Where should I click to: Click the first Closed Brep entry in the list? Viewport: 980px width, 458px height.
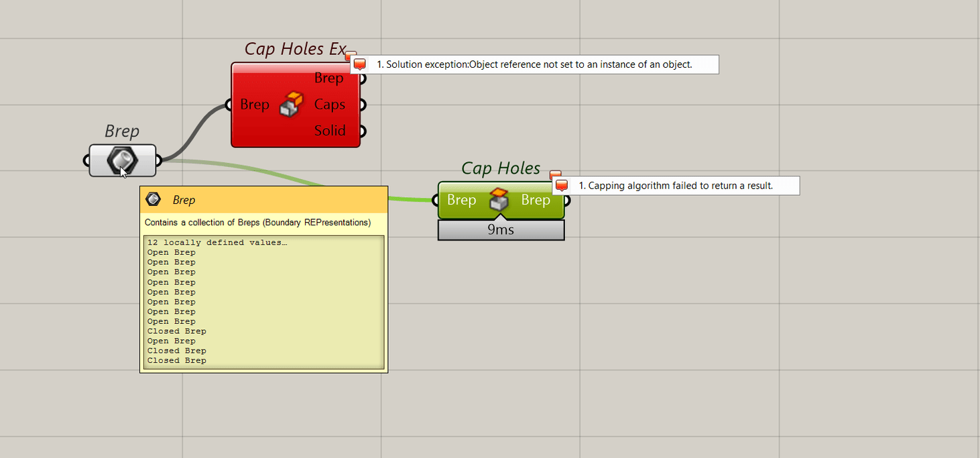point(177,331)
